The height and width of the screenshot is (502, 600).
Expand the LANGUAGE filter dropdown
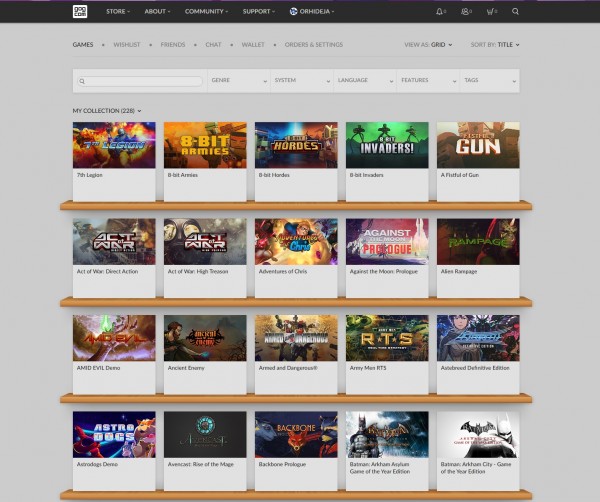pyautogui.click(x=365, y=81)
